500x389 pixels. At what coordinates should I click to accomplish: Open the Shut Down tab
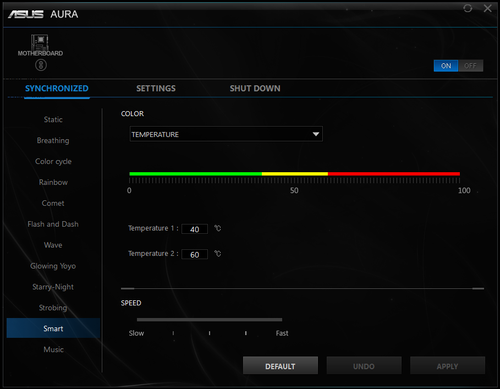coord(255,88)
